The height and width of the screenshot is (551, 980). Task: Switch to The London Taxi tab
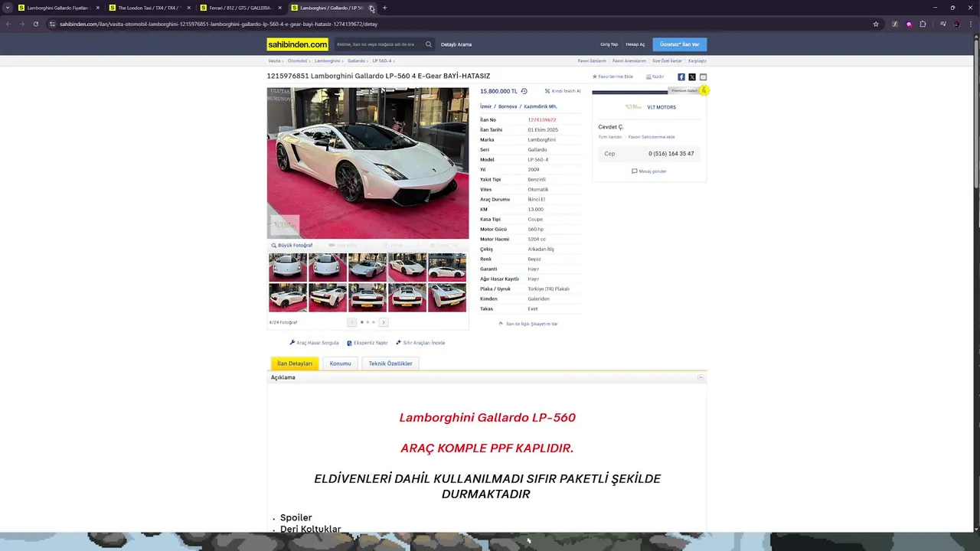[x=150, y=8]
